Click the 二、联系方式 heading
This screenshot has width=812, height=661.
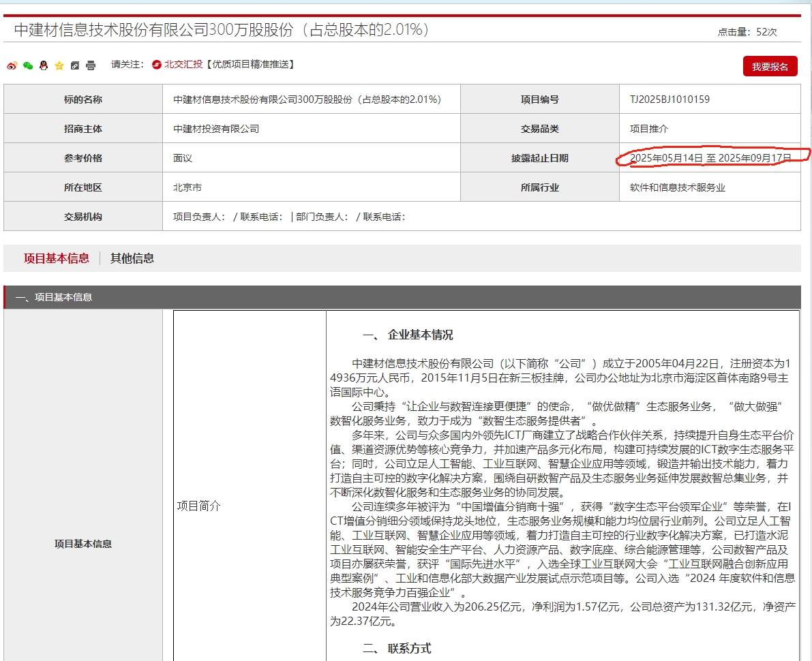point(397,648)
